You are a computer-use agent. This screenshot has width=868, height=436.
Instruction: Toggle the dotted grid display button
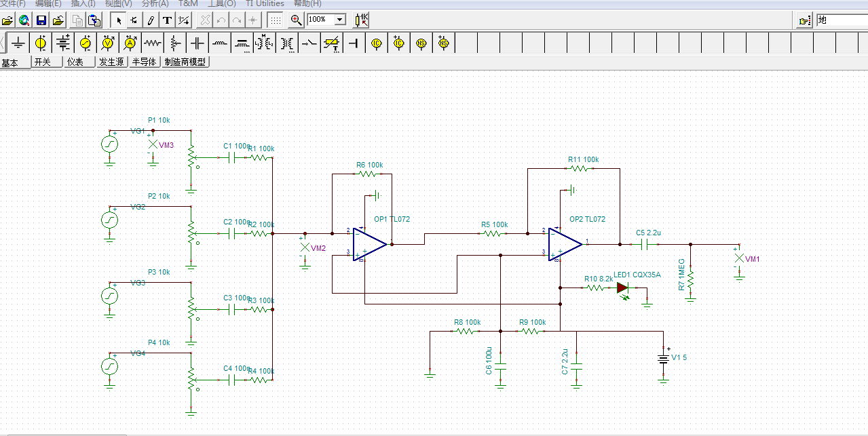tap(276, 20)
